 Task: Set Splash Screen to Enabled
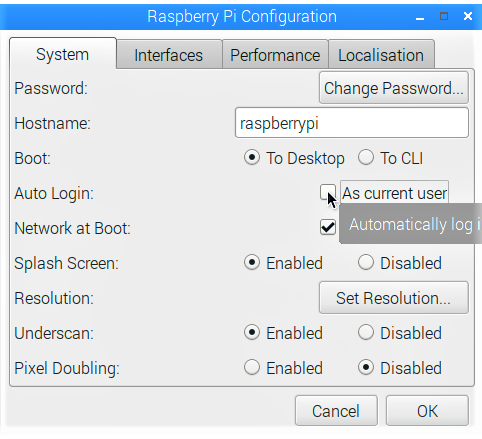tap(252, 263)
